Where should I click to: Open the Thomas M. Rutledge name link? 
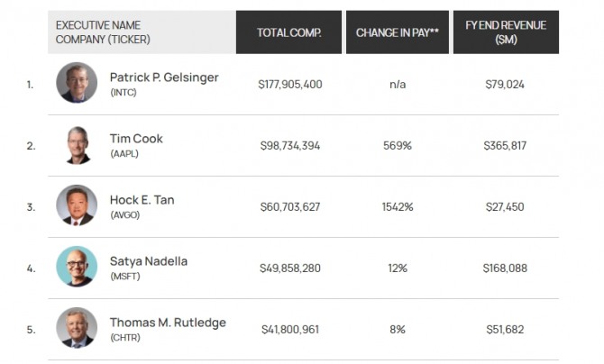pyautogui.click(x=168, y=323)
